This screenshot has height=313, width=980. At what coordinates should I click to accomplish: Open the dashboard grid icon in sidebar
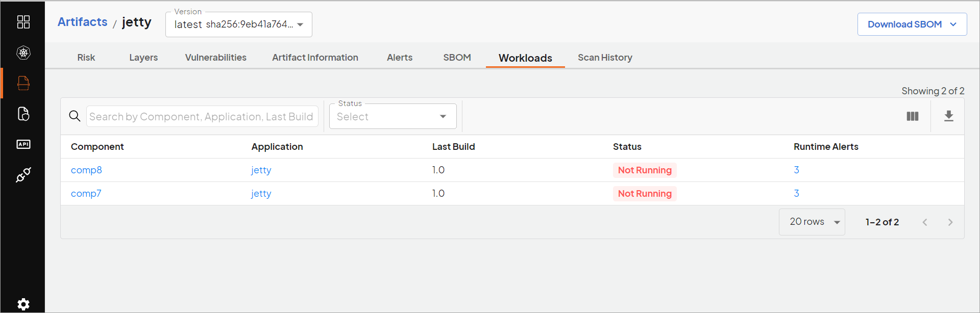click(23, 22)
